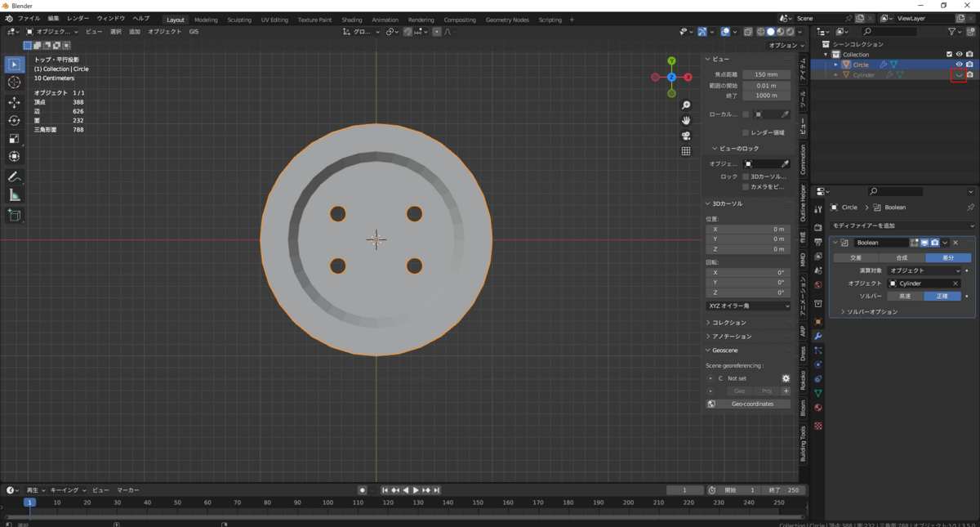Enable the Render Region checkbox

coord(746,132)
